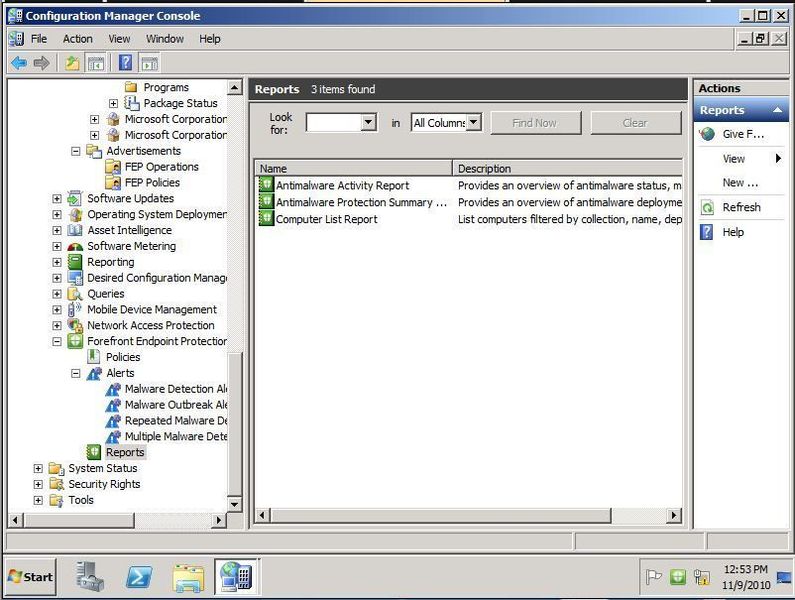The image size is (795, 600).
Task: Open the Action menu
Action: (x=78, y=39)
